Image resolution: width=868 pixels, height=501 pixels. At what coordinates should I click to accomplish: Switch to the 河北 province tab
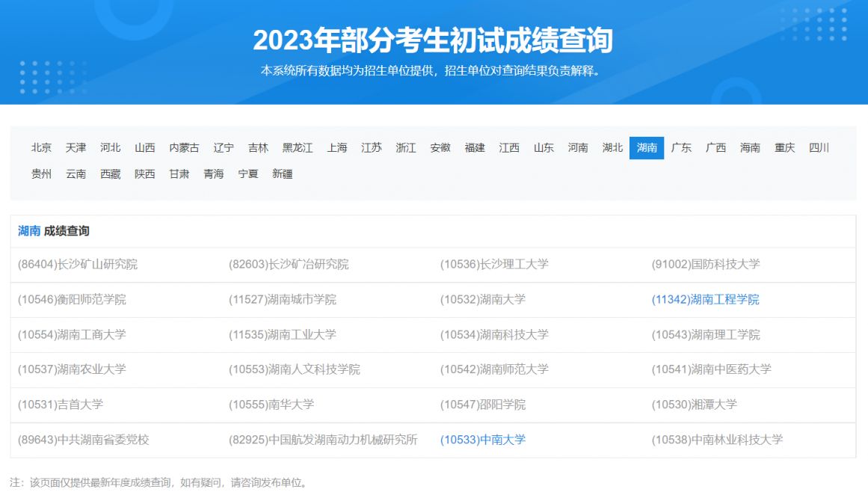(110, 148)
